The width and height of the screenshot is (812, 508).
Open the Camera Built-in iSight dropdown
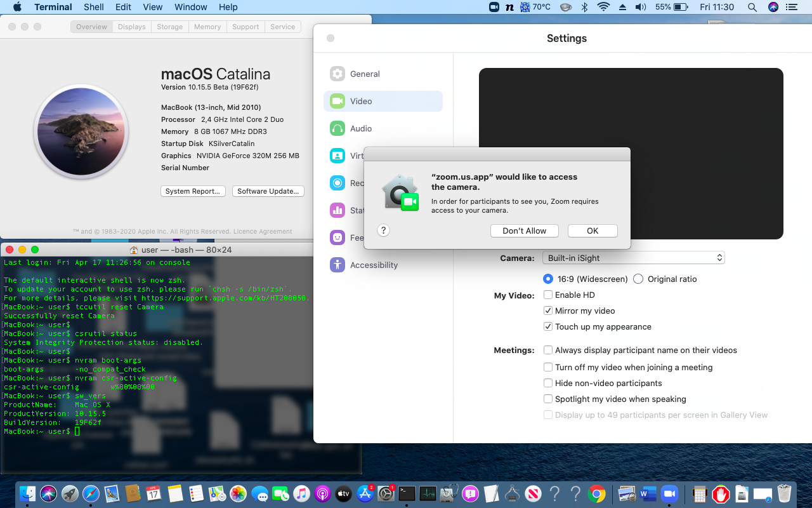[633, 258]
